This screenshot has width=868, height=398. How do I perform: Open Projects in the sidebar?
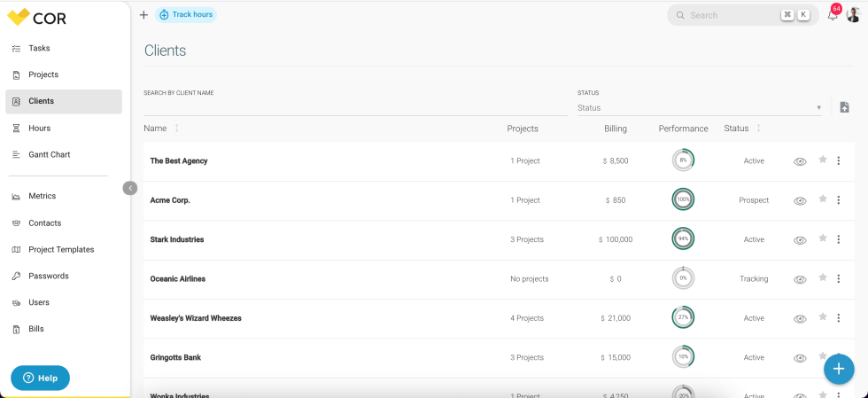tap(43, 74)
